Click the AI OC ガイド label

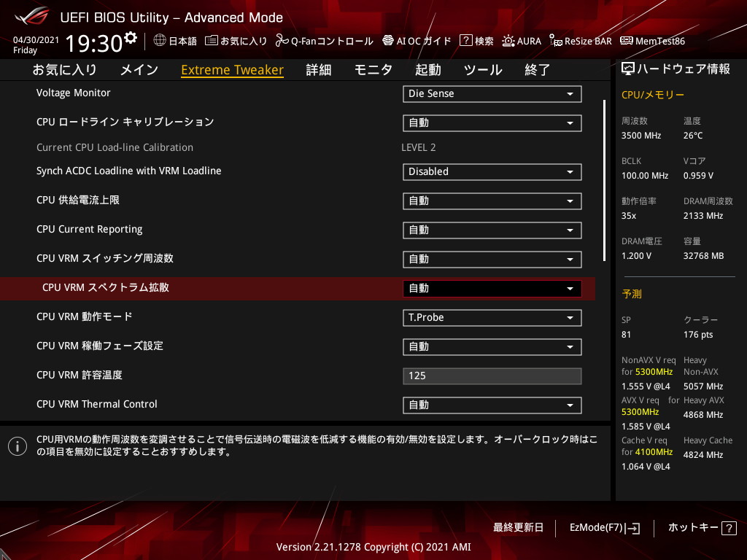tap(424, 41)
